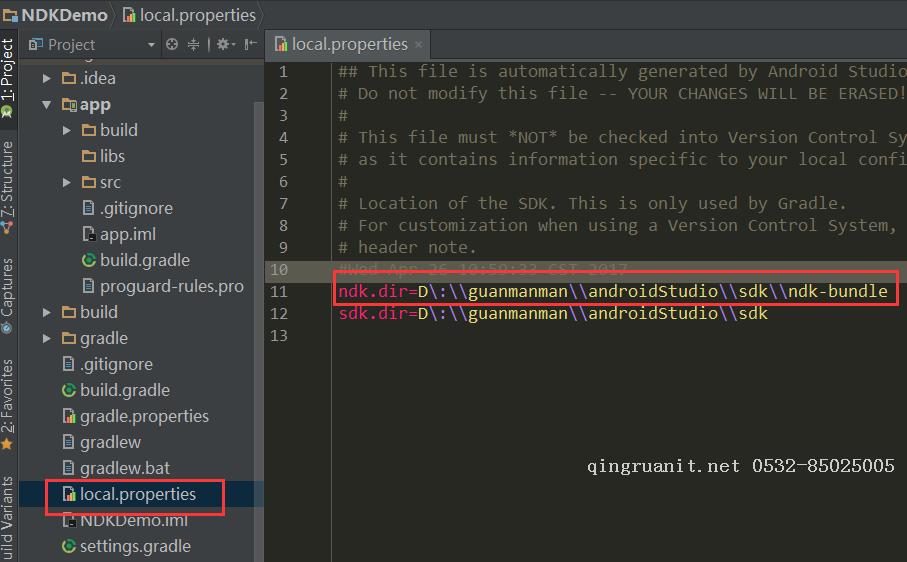Click the gradle.properties file icon
The height and width of the screenshot is (562, 907).
click(x=69, y=417)
